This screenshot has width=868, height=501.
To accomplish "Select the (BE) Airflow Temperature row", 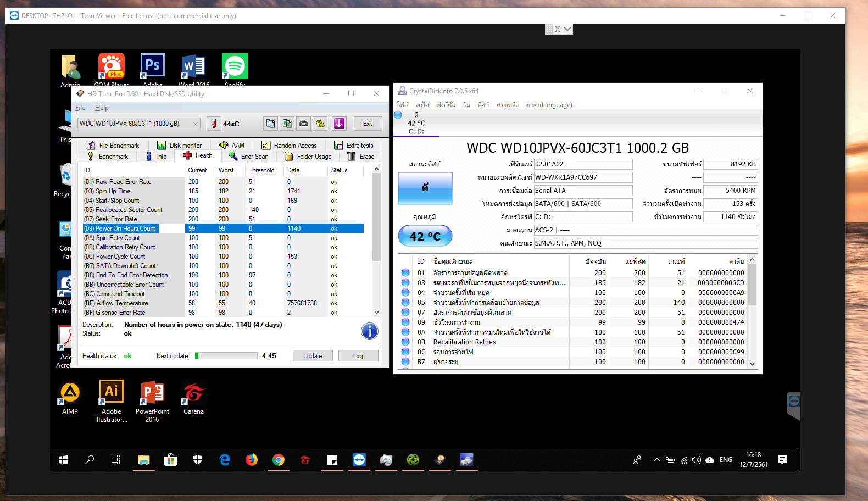I will pyautogui.click(x=223, y=303).
